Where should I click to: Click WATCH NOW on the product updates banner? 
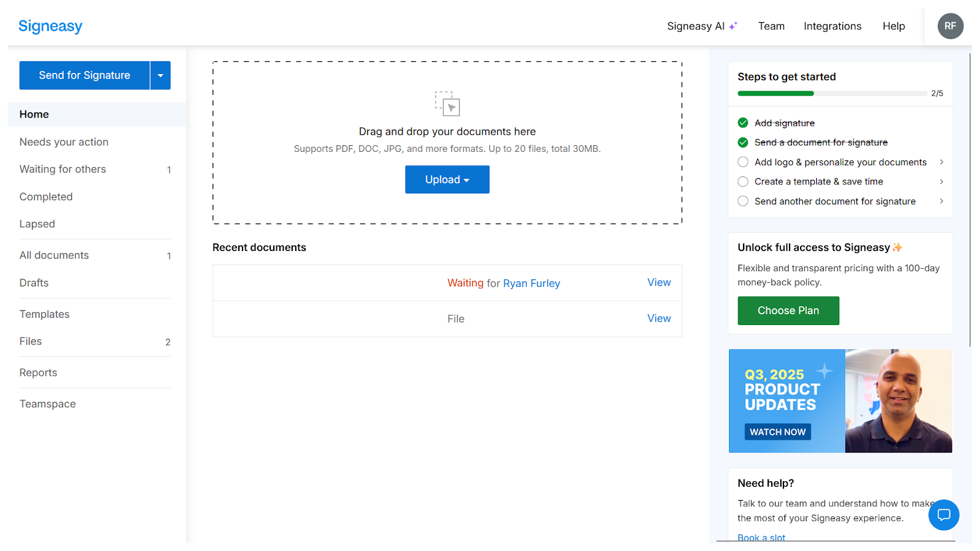coord(777,432)
